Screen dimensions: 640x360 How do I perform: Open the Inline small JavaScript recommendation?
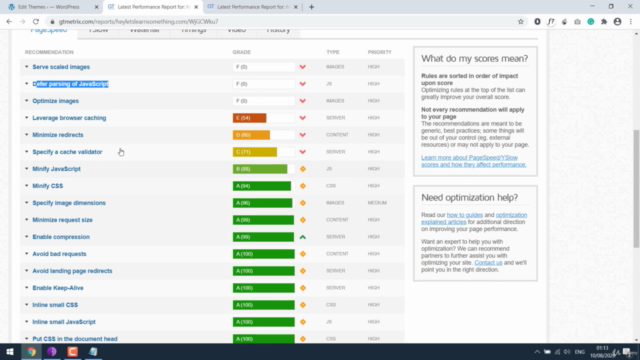(64, 322)
